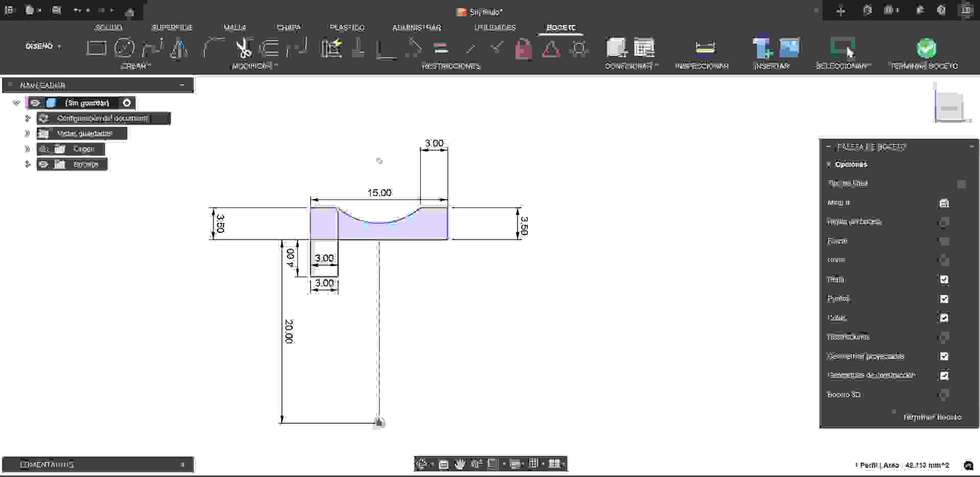
Task: Apply the Equal constraint icon
Action: [x=441, y=48]
